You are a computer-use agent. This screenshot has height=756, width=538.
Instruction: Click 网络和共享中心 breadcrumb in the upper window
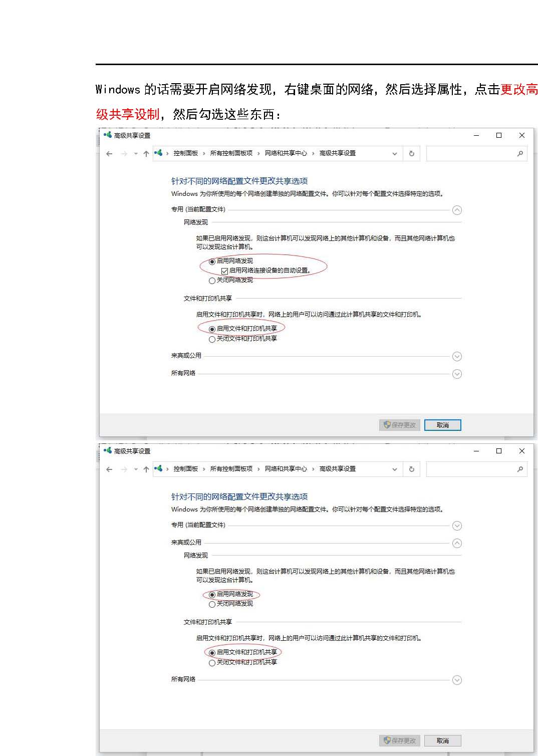tap(286, 153)
